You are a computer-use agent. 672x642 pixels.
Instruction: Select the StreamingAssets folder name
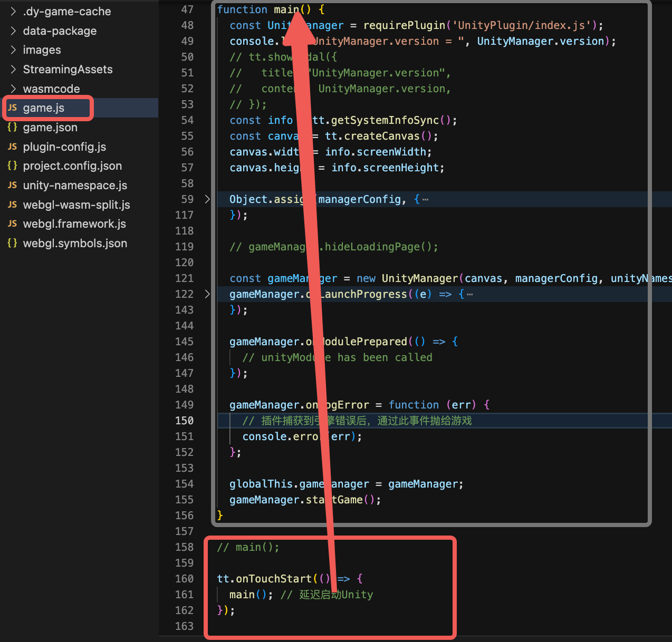[x=68, y=70]
